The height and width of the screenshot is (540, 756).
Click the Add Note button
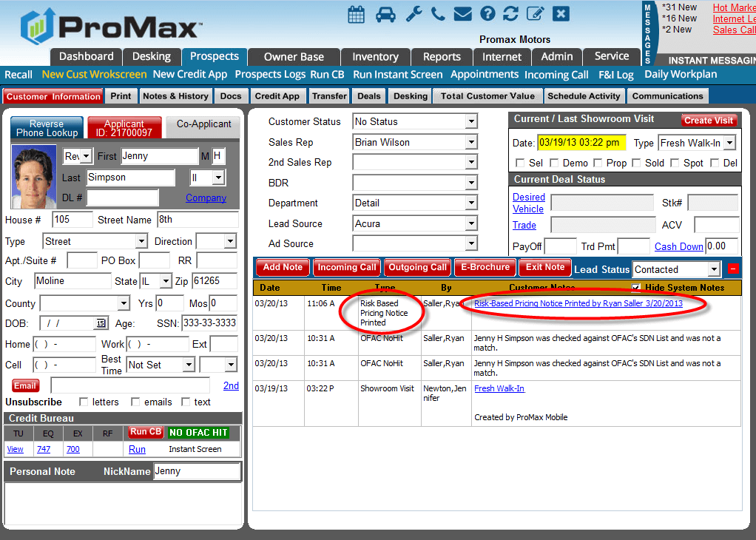(x=283, y=267)
